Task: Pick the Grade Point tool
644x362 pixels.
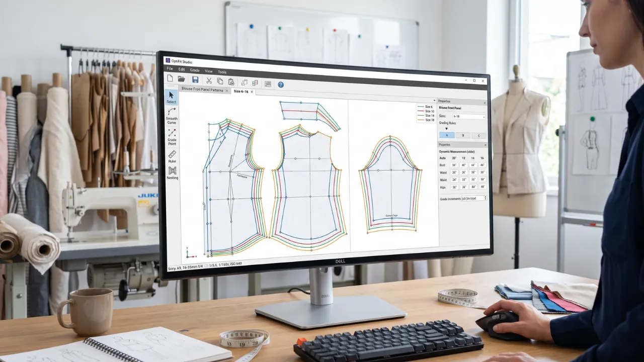Action: [x=172, y=136]
